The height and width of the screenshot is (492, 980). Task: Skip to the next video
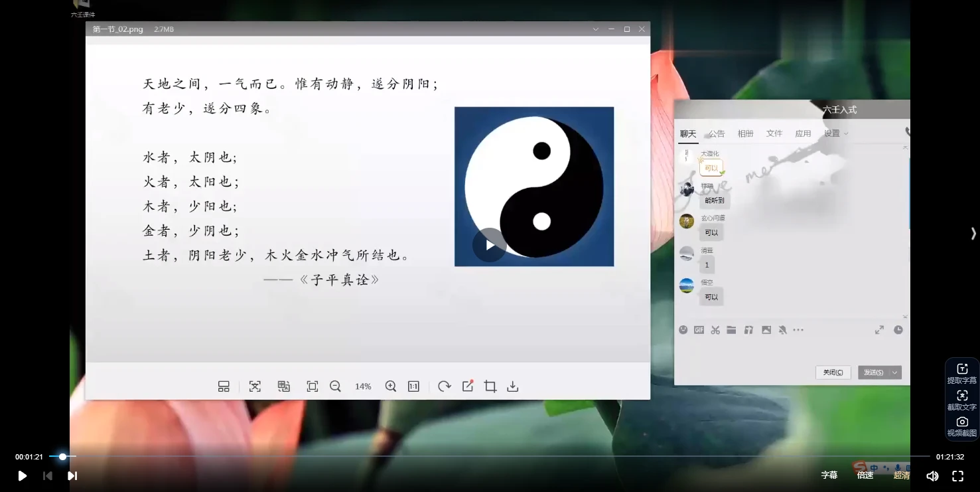coord(72,475)
